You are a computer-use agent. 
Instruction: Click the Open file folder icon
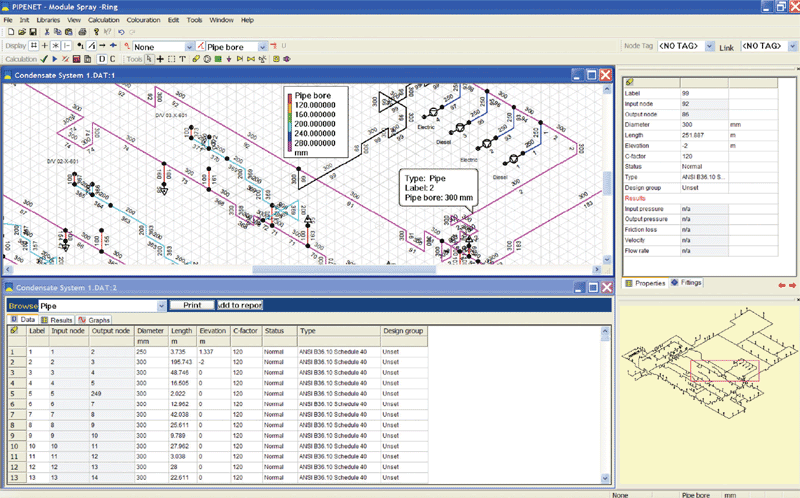click(x=22, y=32)
